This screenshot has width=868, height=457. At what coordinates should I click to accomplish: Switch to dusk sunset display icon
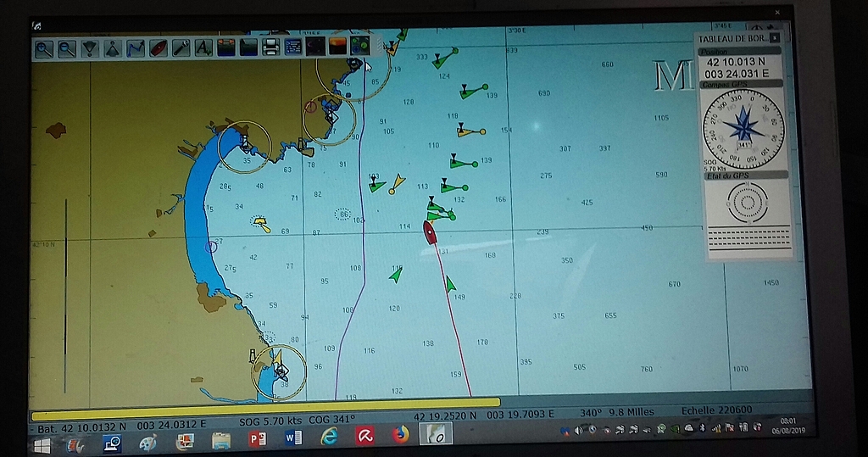(337, 46)
